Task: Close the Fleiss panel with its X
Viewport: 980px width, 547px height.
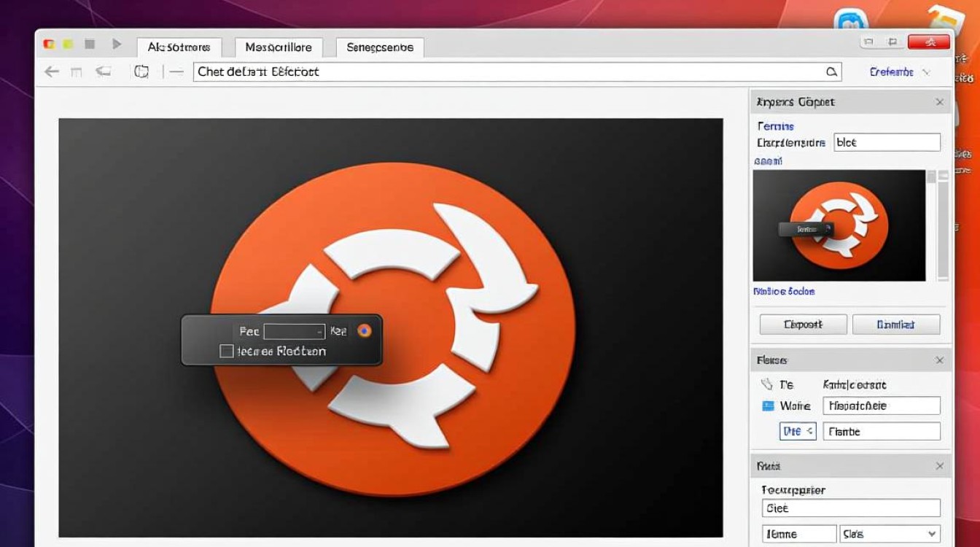Action: [939, 360]
